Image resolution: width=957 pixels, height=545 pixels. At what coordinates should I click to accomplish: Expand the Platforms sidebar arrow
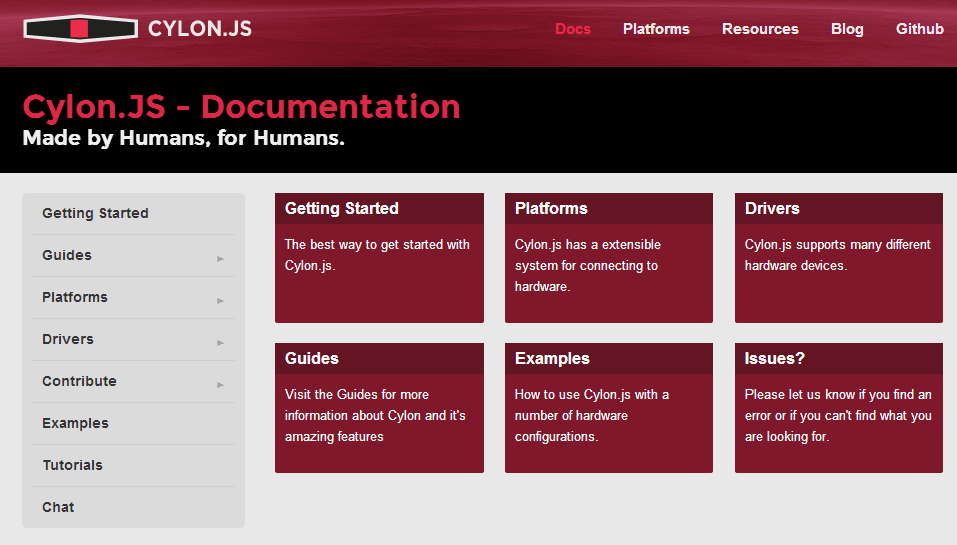coord(220,301)
